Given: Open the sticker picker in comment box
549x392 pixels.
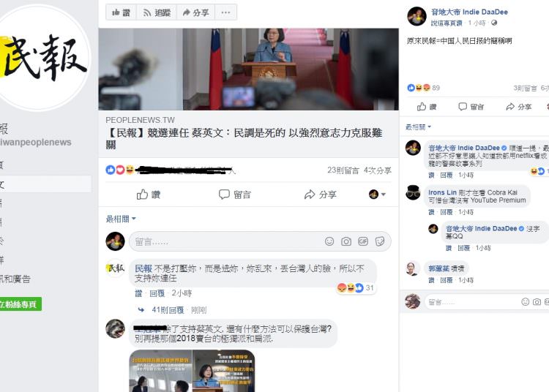Looking at the screenshot, I should click(380, 241).
